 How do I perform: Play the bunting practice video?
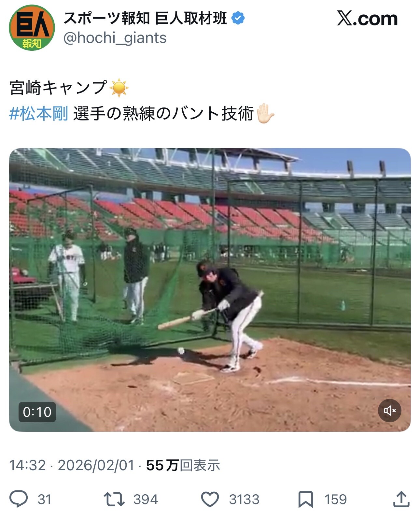tap(210, 290)
